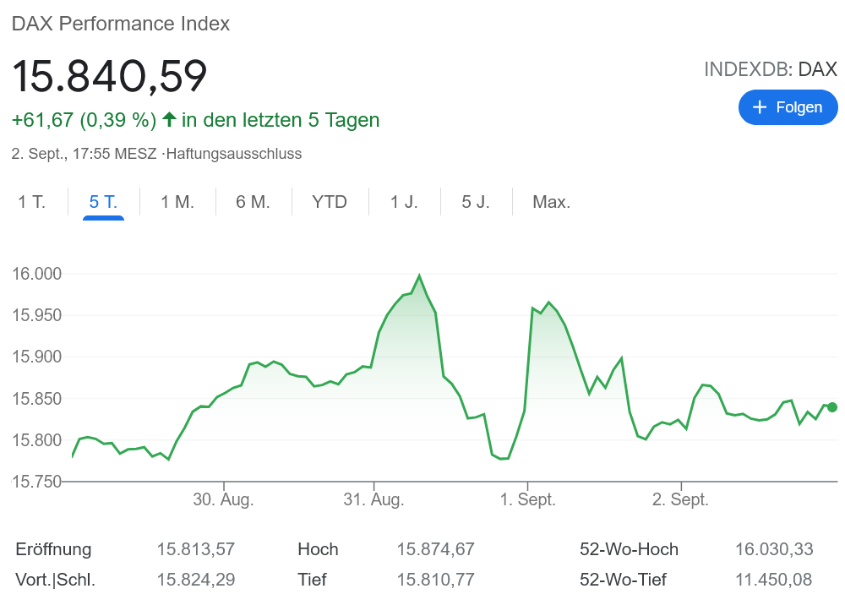This screenshot has width=845, height=616.
Task: Select the 1 T. time range tab
Action: (x=32, y=202)
